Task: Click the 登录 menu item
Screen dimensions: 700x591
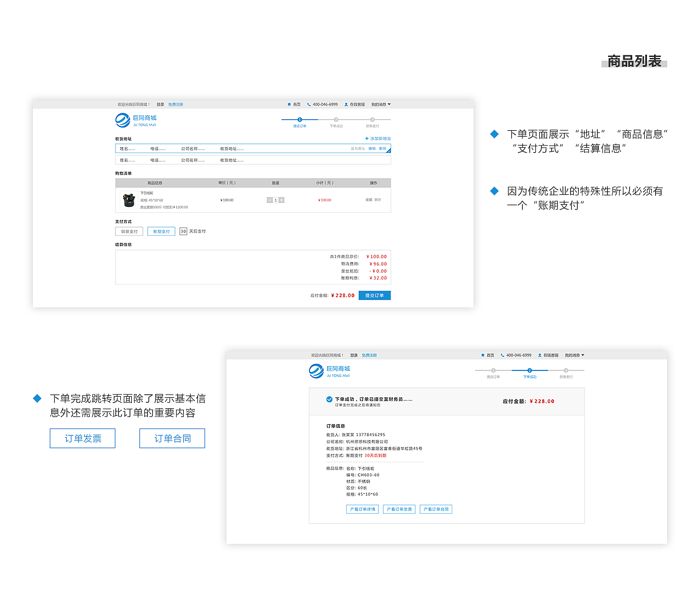Action: 160,104
